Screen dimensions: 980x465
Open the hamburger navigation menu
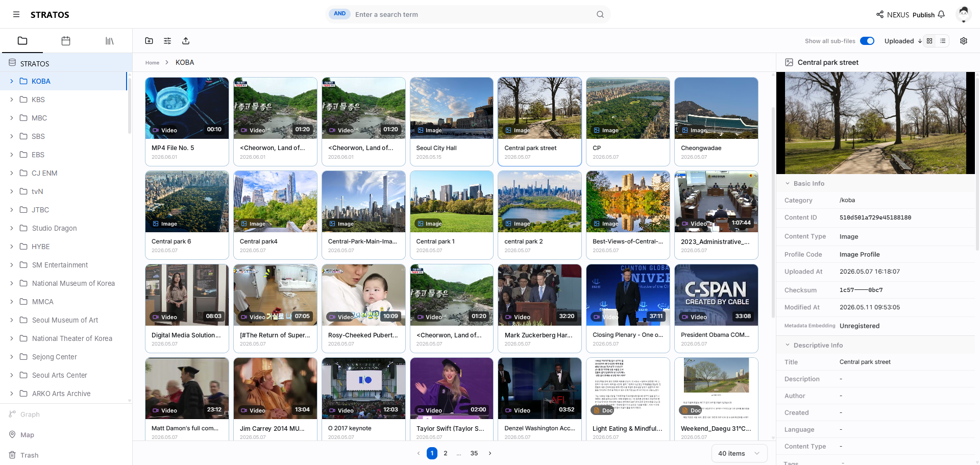tap(16, 14)
